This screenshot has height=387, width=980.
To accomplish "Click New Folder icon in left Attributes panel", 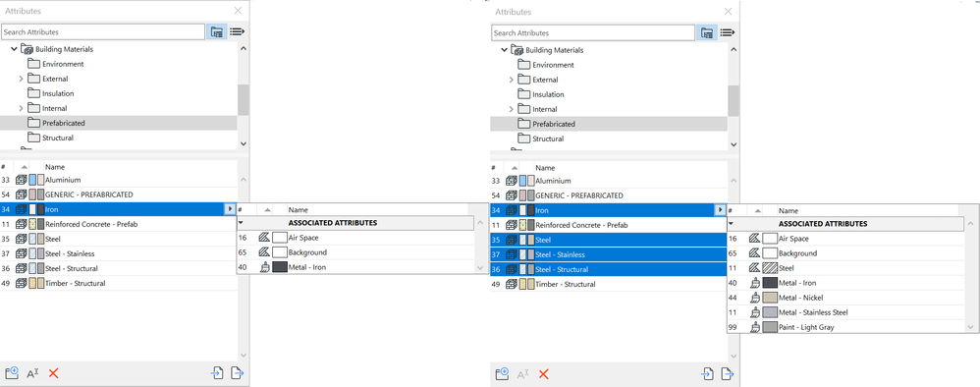I will coord(12,373).
